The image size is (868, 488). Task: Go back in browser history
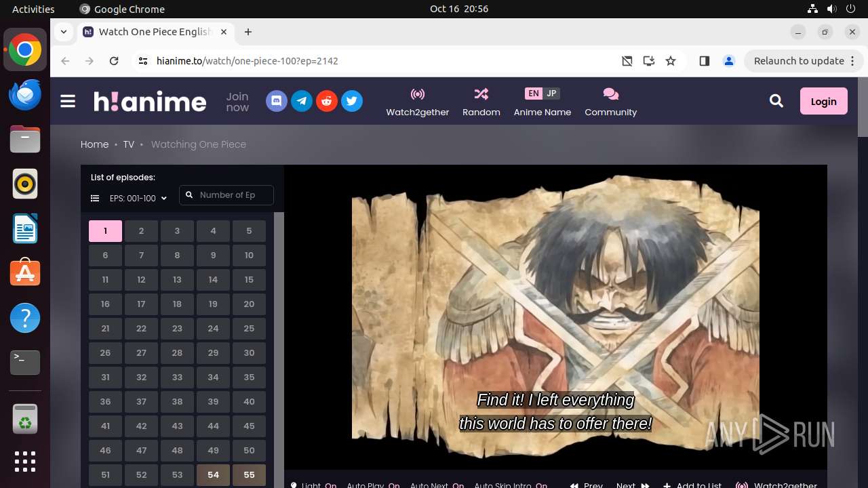point(65,61)
